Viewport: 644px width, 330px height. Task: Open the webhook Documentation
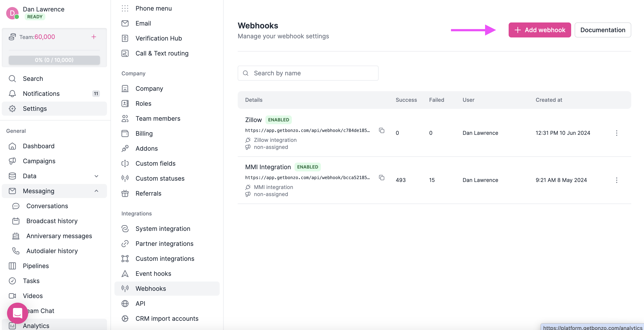click(603, 30)
